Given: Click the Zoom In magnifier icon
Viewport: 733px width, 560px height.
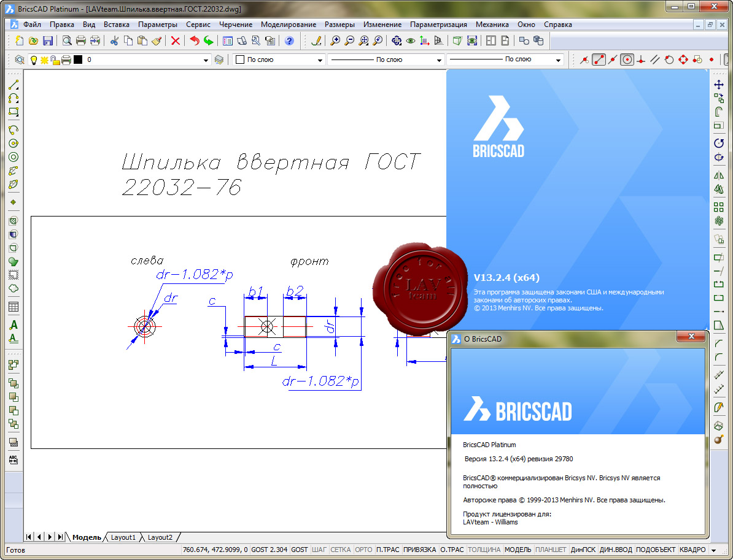Looking at the screenshot, I should click(x=335, y=40).
